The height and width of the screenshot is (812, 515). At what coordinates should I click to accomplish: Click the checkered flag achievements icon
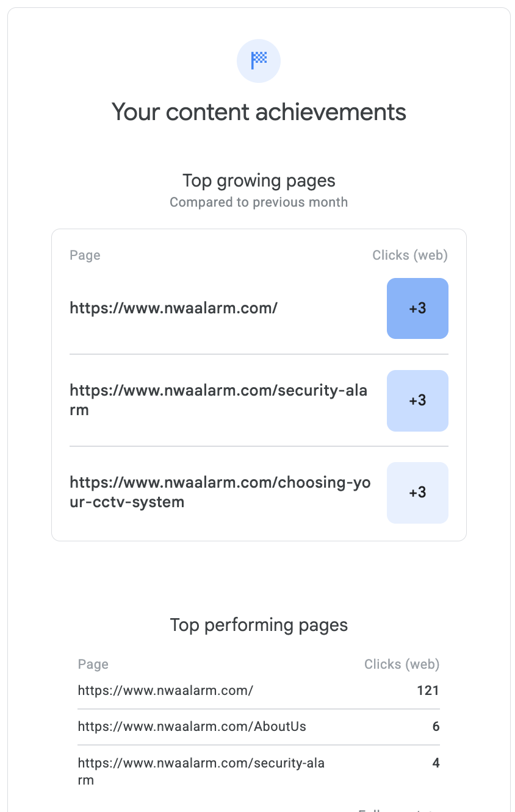pos(259,60)
